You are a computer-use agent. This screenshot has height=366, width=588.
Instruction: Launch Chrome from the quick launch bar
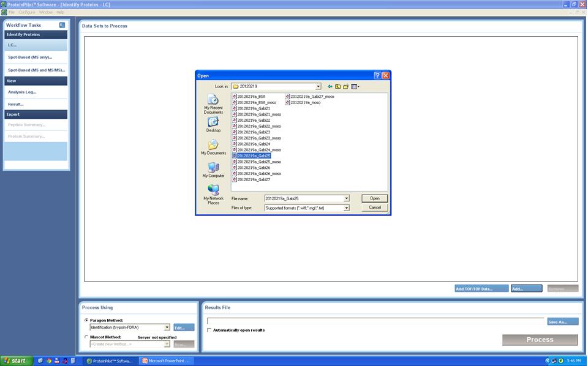[x=49, y=360]
